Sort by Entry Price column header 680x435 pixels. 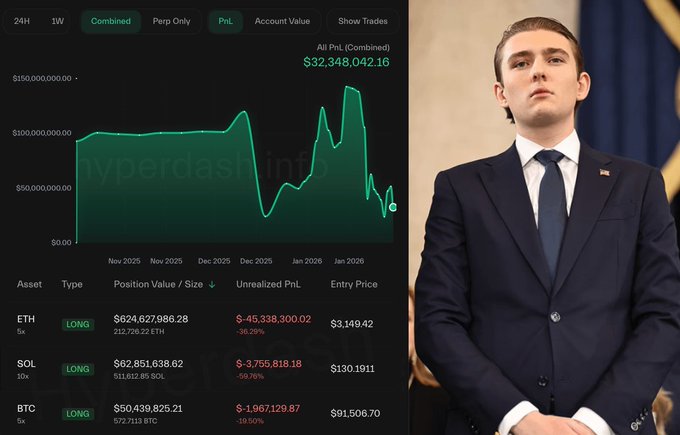[354, 284]
